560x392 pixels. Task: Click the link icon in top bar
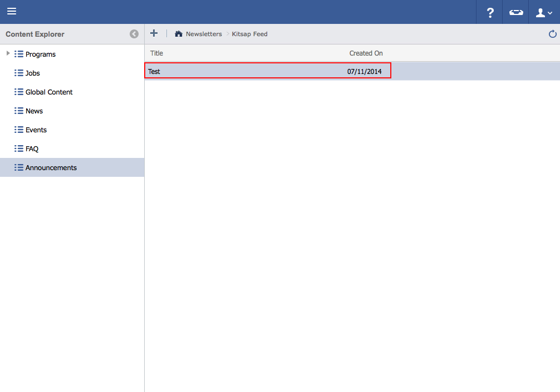coord(516,12)
